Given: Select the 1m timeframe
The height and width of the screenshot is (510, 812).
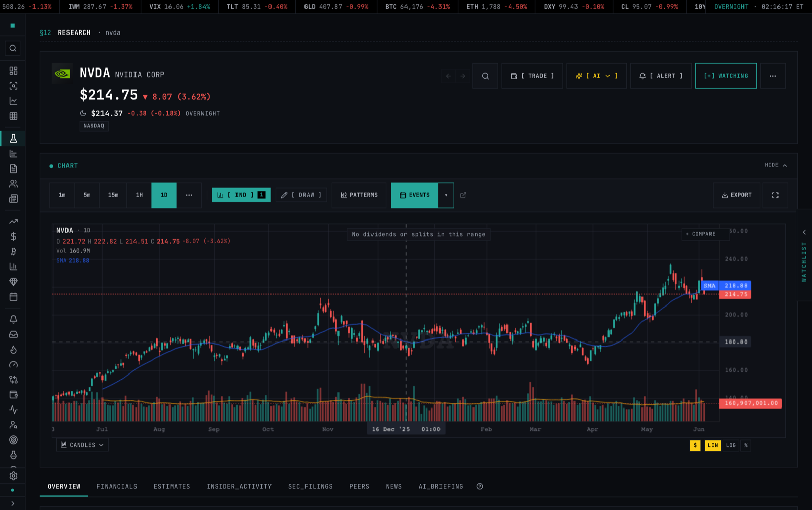Looking at the screenshot, I should tap(62, 195).
